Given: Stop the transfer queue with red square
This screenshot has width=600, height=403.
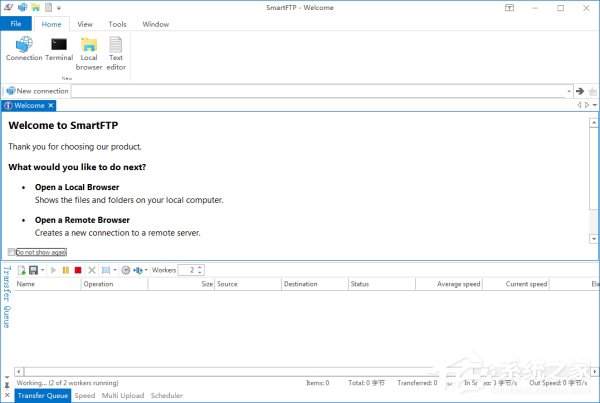Looking at the screenshot, I should click(x=78, y=270).
